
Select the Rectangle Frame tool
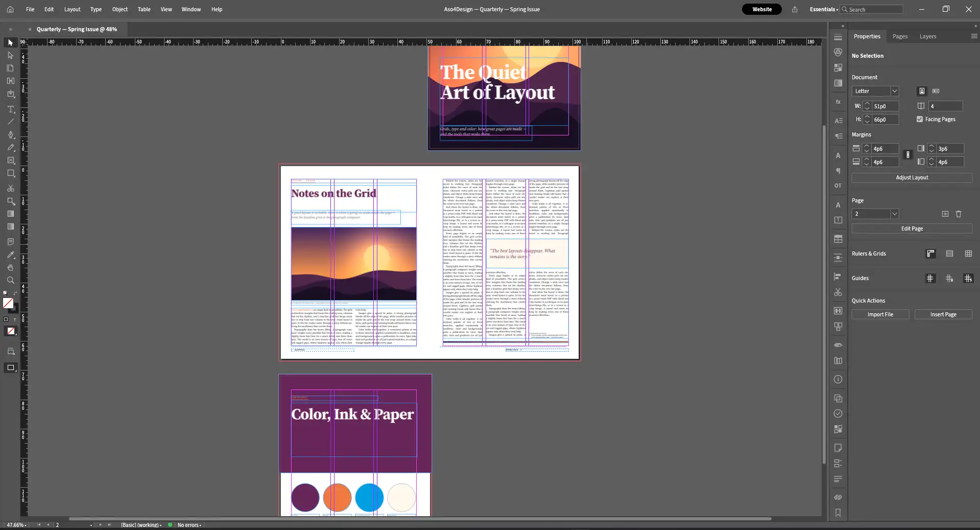pyautogui.click(x=10, y=160)
